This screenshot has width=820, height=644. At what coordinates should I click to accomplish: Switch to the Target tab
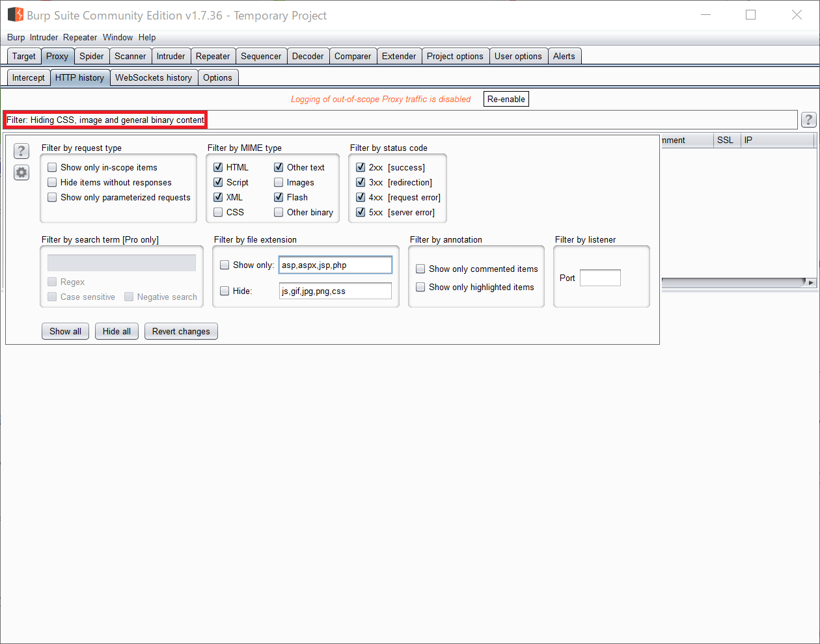(x=24, y=56)
